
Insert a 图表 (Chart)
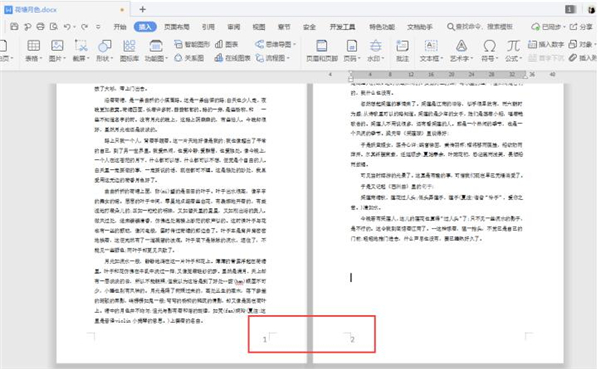pyautogui.click(x=227, y=44)
